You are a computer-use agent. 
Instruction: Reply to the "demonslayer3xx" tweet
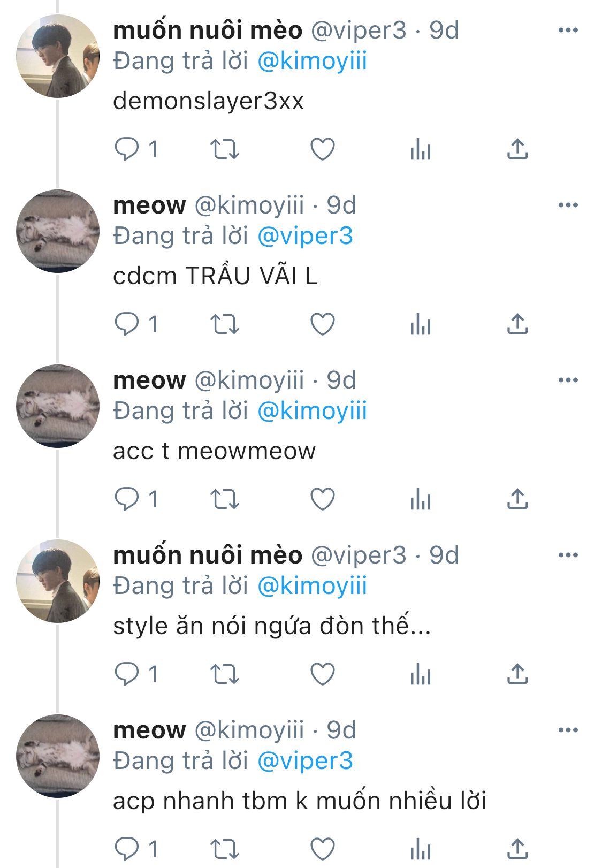[127, 149]
